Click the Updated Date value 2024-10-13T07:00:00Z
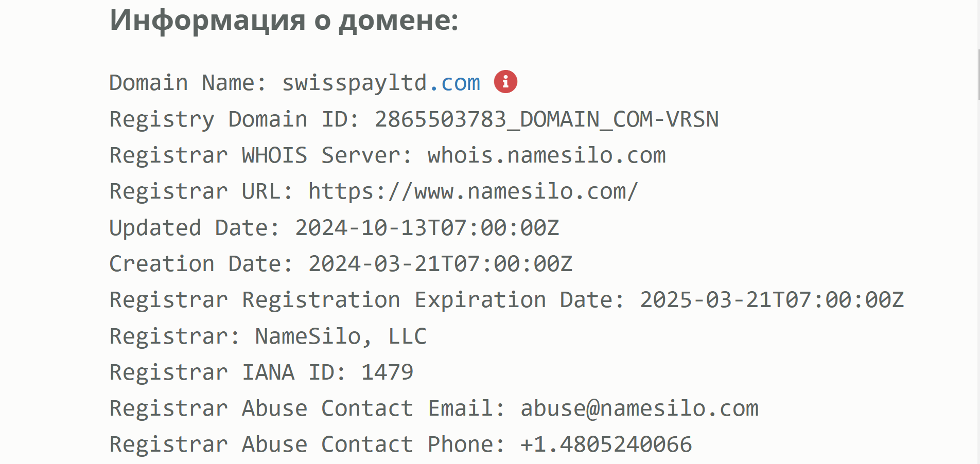Viewport: 980px width, 464px height. pos(427,227)
